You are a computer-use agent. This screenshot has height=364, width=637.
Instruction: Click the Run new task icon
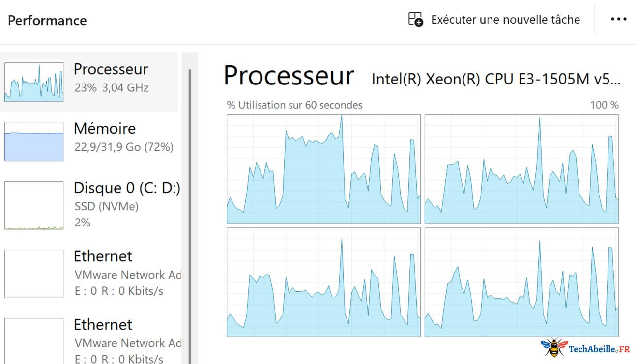pos(416,20)
